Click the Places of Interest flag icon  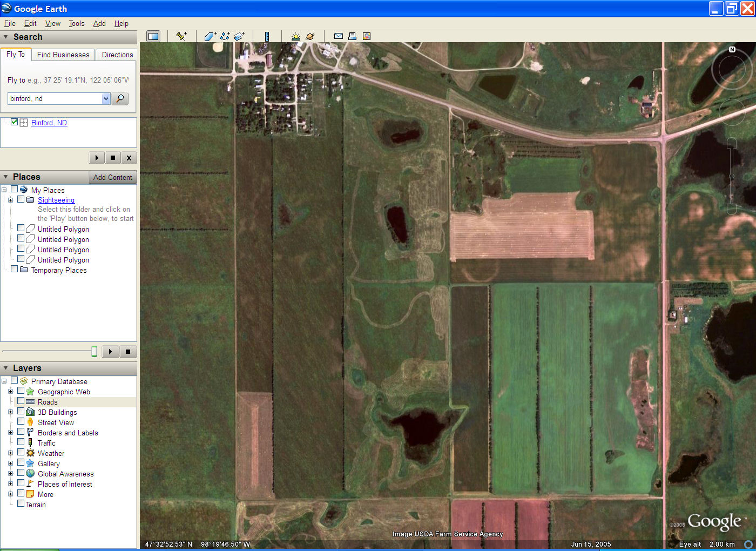(x=30, y=484)
